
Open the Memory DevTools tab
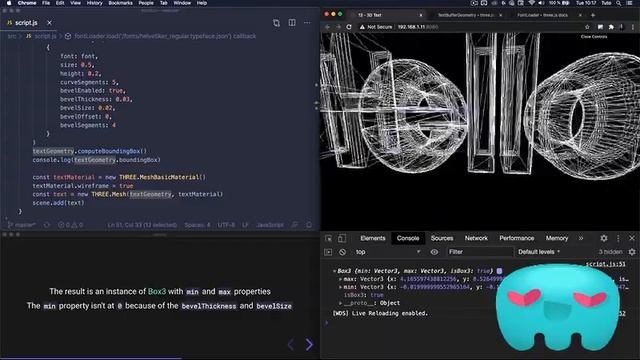tap(557, 238)
